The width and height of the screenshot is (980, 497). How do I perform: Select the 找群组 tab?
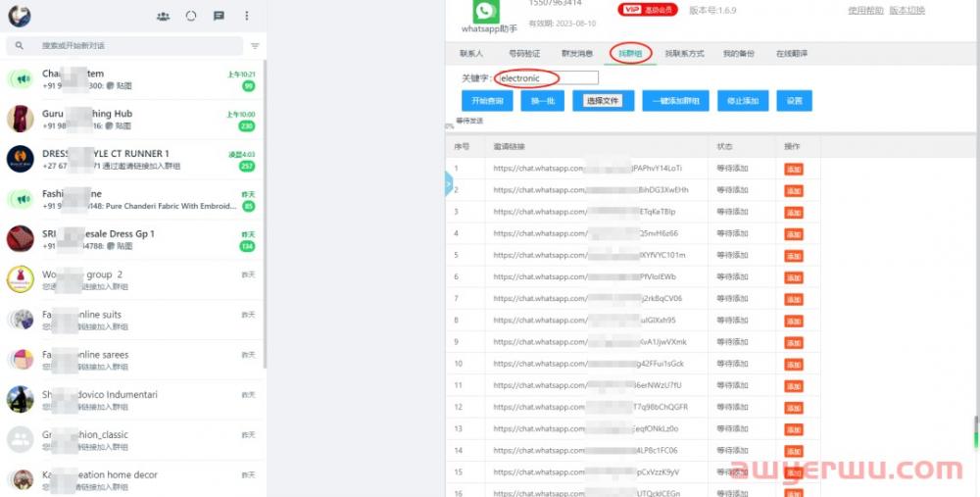coord(630,54)
